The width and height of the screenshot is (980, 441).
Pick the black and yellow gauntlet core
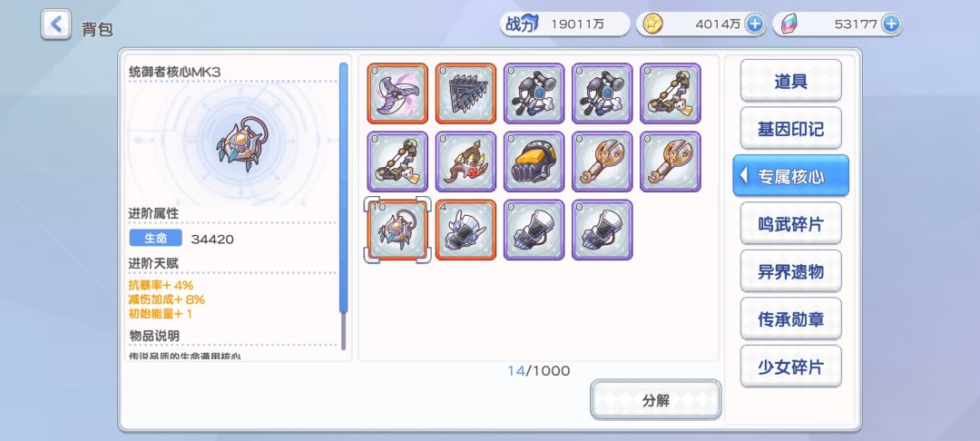[534, 162]
